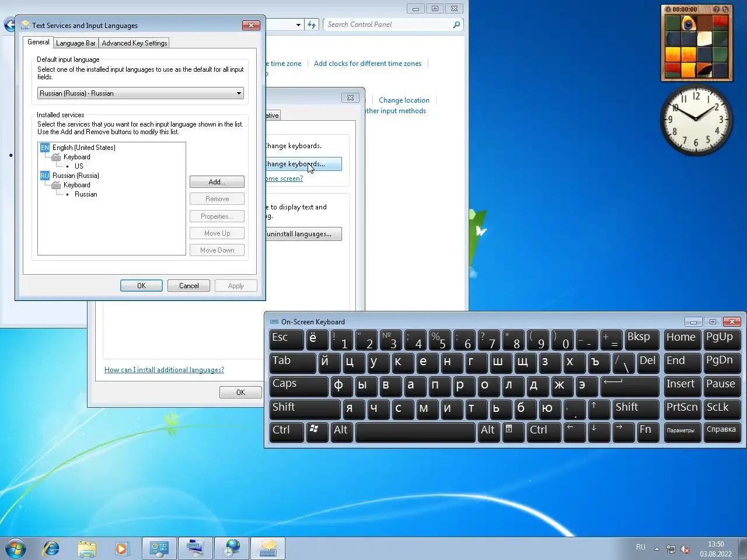Click the puzzle gadget shuffle icon
This screenshot has height=560, width=747.
click(x=726, y=9)
